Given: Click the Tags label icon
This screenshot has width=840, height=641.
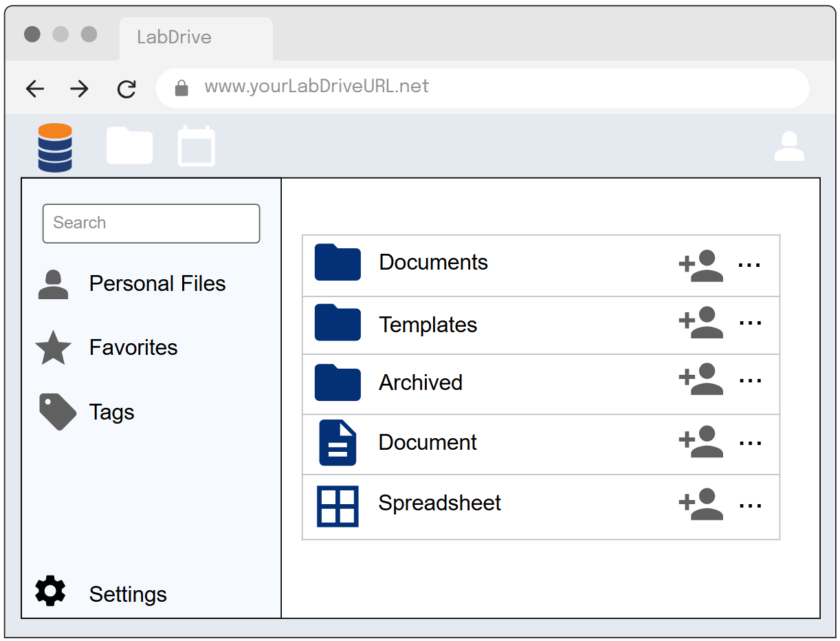Looking at the screenshot, I should [58, 412].
